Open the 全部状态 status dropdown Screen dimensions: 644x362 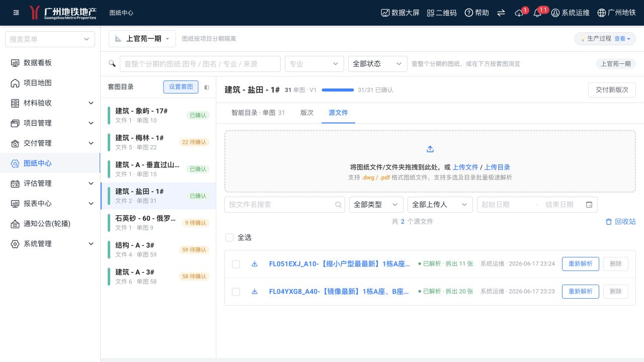[378, 64]
